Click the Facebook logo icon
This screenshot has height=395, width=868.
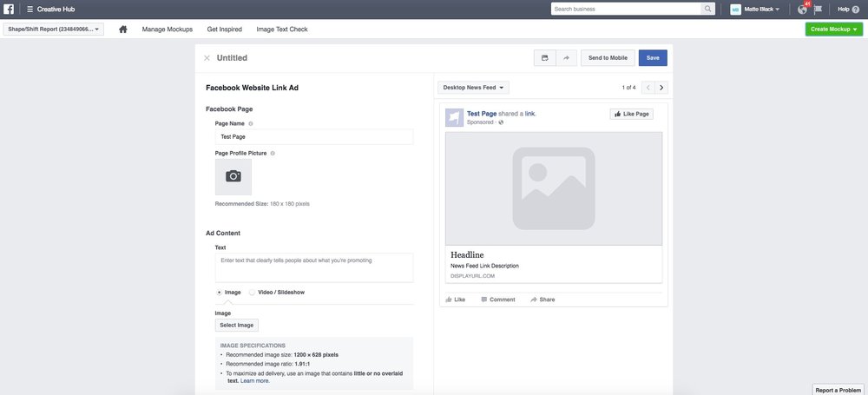(9, 10)
